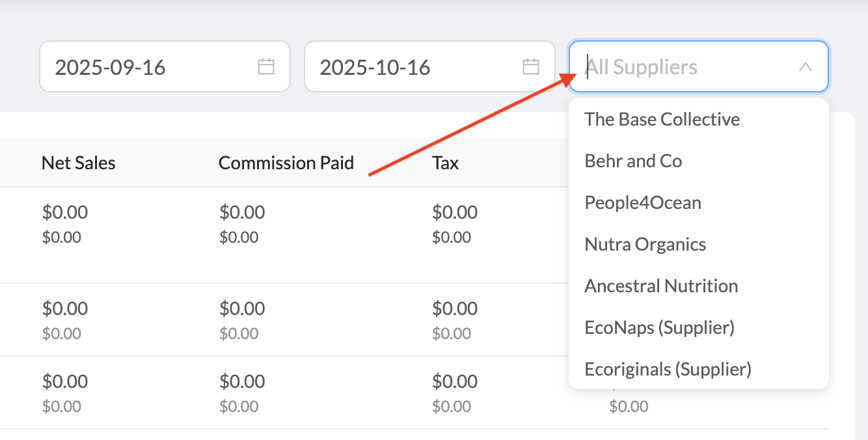868x440 pixels.
Task: Select Ecoriginals (Supplier) option
Action: [668, 369]
